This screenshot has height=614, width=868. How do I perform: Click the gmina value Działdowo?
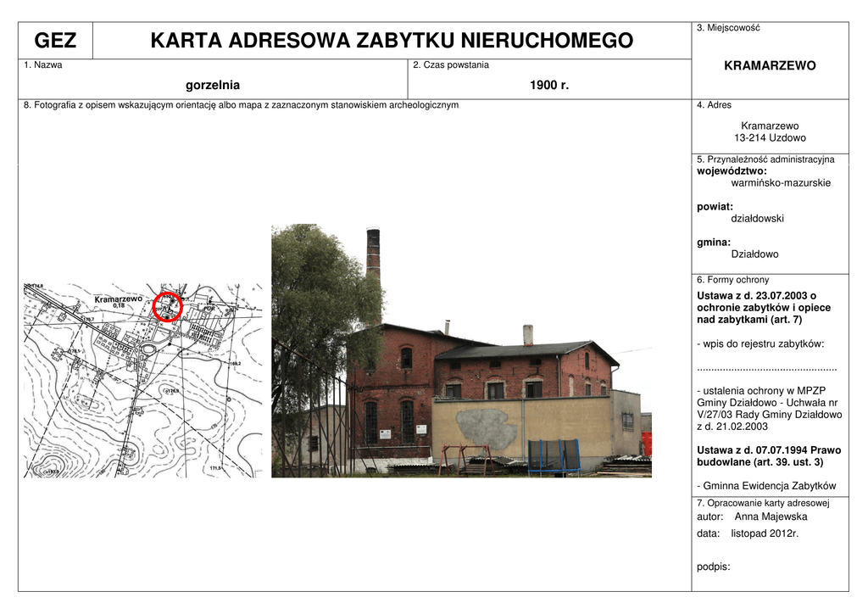point(754,254)
